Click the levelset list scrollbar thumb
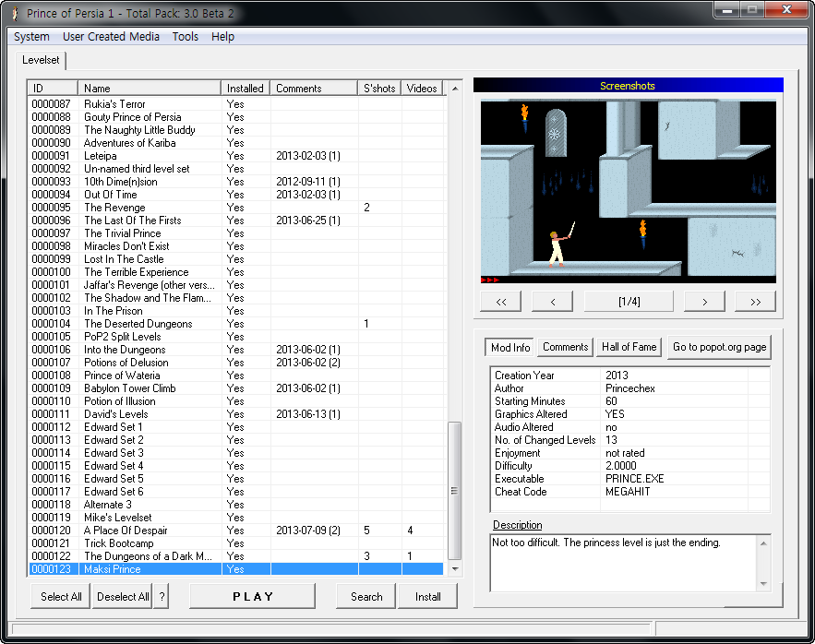 pos(455,491)
